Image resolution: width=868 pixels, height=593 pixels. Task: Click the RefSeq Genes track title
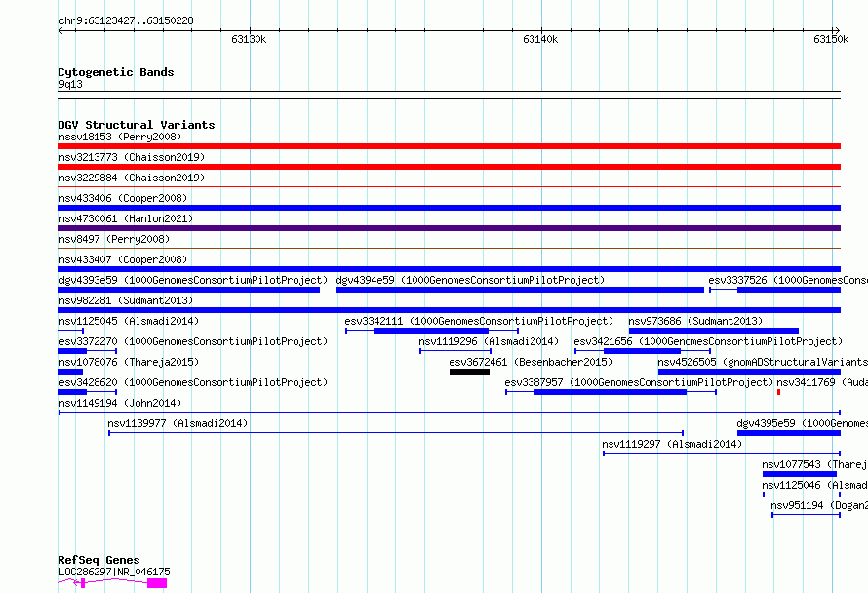pyautogui.click(x=99, y=561)
